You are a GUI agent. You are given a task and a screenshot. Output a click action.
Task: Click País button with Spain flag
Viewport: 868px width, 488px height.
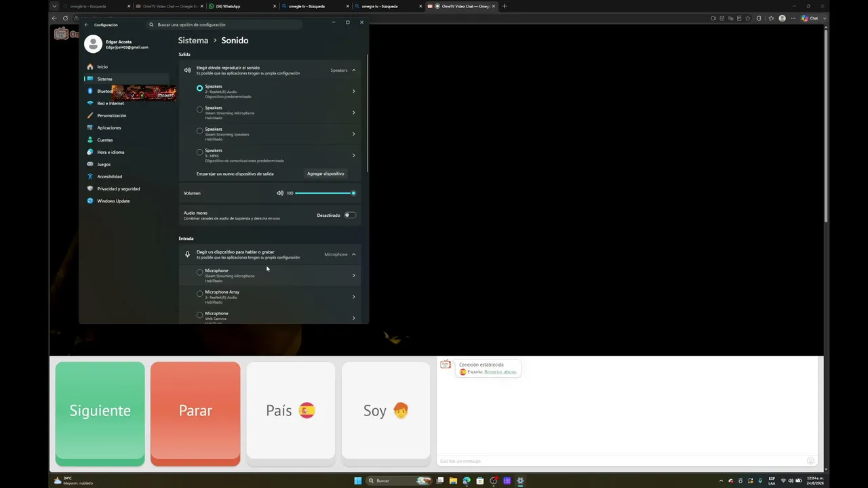[x=290, y=411]
